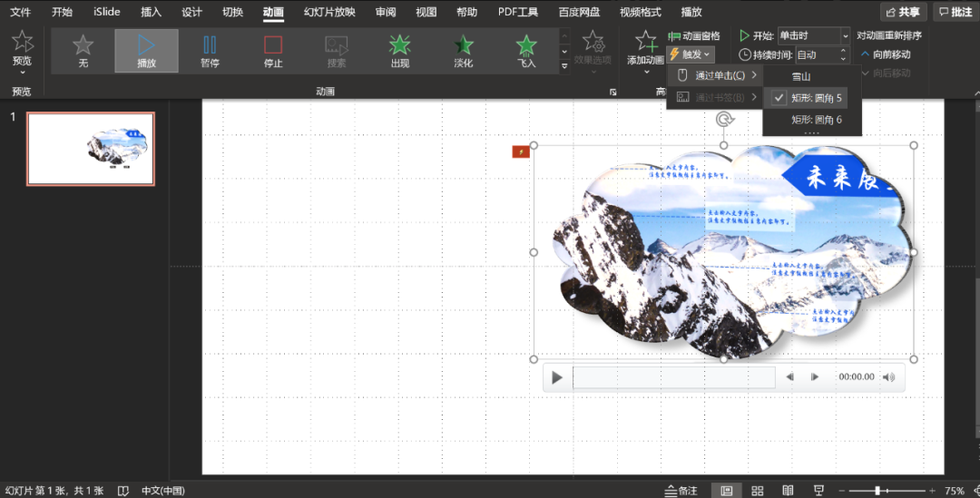Expand the 通过单击 submenu
980x498 pixels.
(x=714, y=75)
